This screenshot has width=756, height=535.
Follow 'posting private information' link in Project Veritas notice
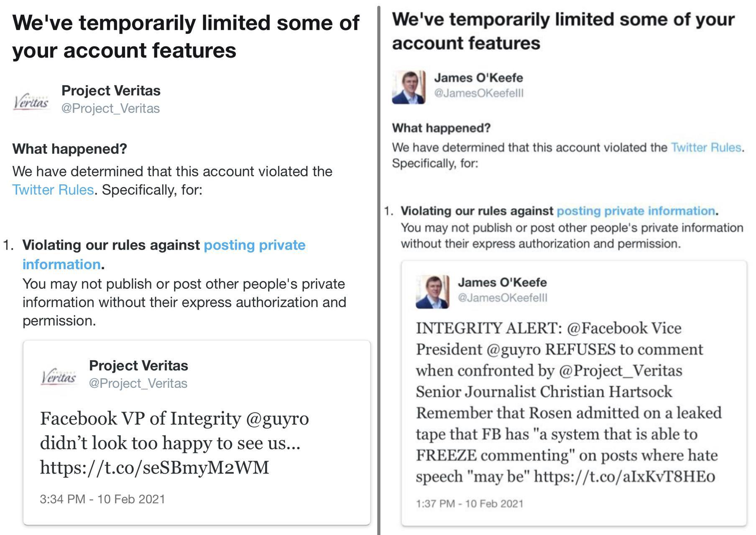(254, 245)
